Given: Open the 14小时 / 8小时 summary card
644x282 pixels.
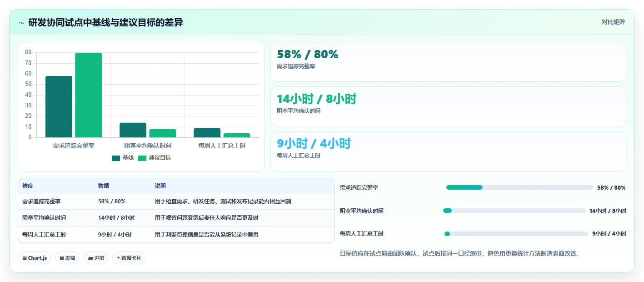Looking at the screenshot, I should 448,106.
